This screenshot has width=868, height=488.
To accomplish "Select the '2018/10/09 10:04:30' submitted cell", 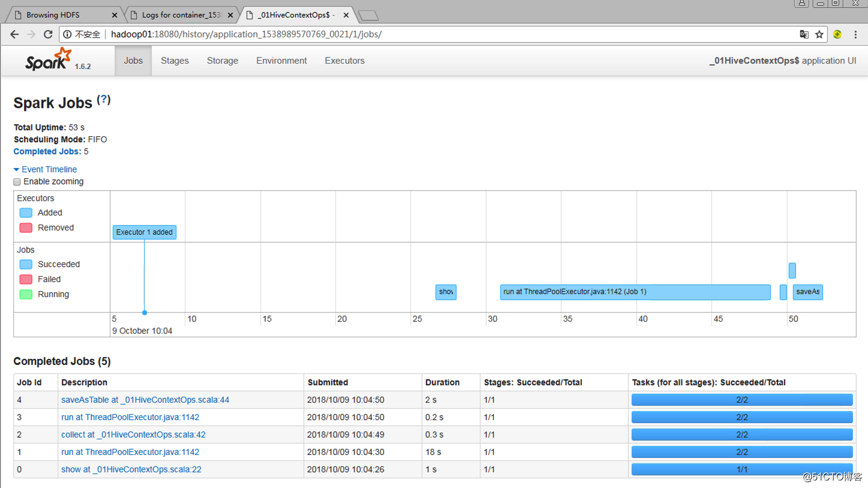I will tap(363, 452).
